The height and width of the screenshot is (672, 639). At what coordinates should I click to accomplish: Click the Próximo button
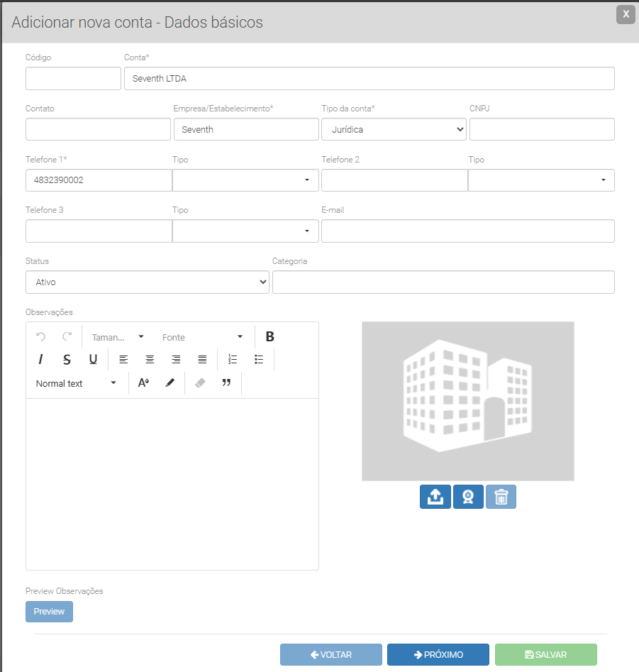438,654
